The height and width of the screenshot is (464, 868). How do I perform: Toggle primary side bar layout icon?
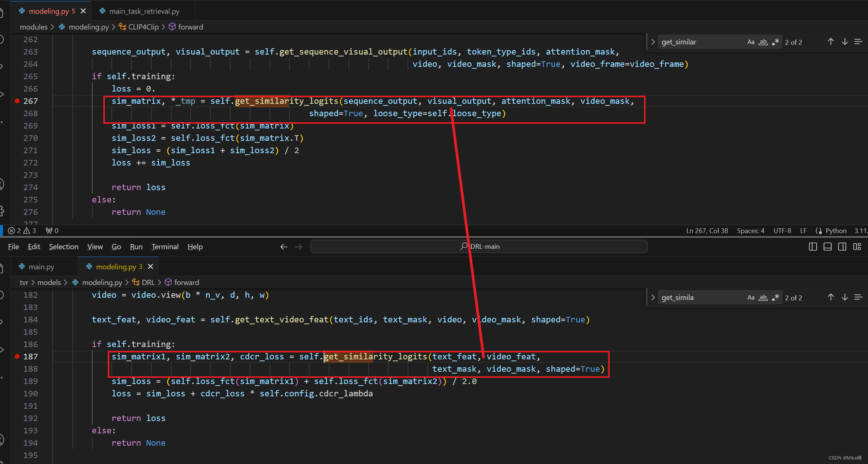pyautogui.click(x=813, y=247)
